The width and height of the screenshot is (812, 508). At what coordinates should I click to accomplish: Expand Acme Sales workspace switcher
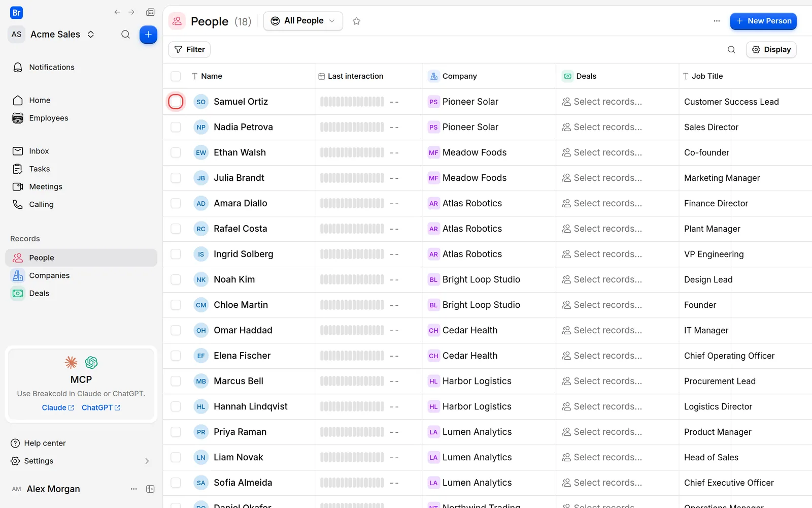tap(91, 35)
